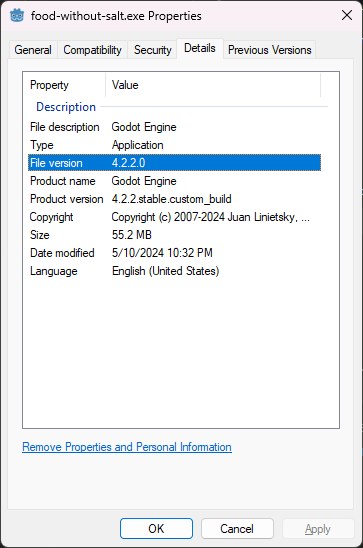The height and width of the screenshot is (548, 363).
Task: Switch to the General tab
Action: pos(33,50)
